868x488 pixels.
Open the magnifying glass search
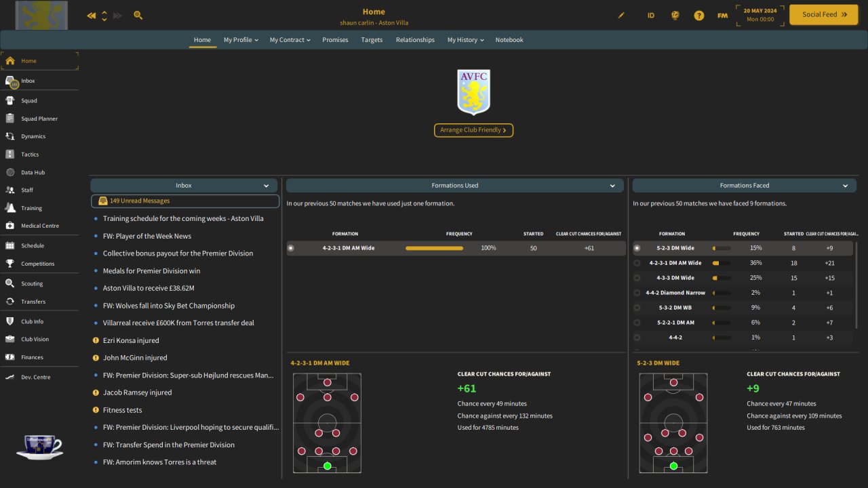point(138,15)
